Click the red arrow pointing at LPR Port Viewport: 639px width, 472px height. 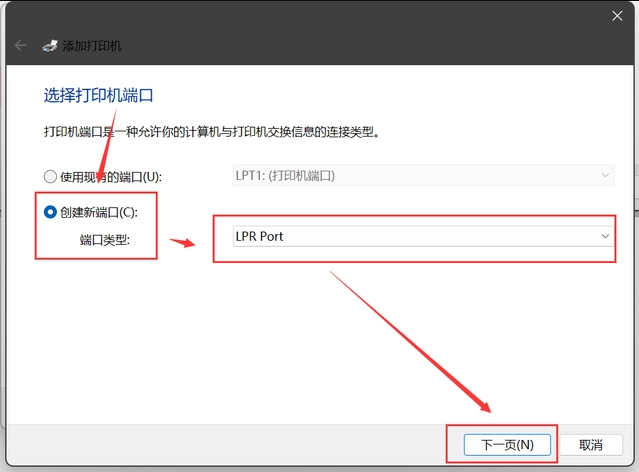182,241
